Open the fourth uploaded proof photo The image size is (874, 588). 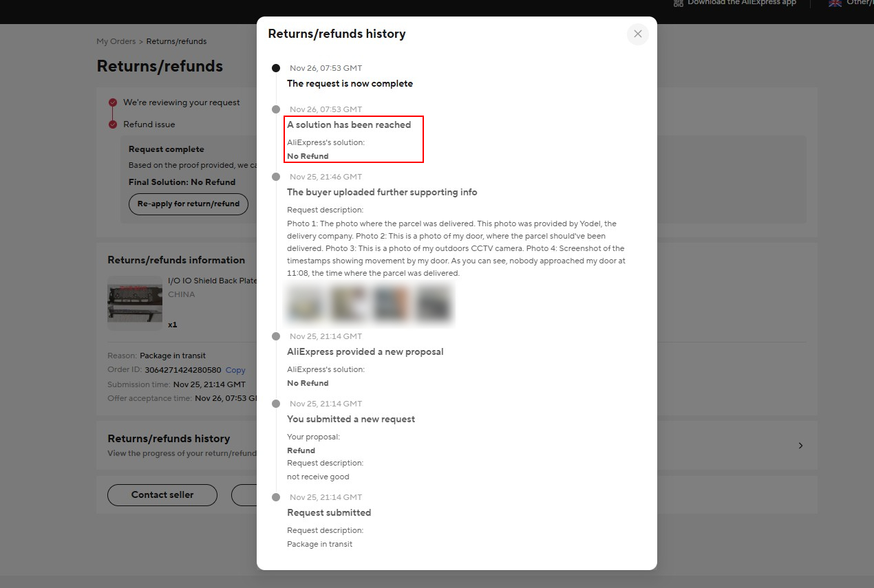pos(432,303)
